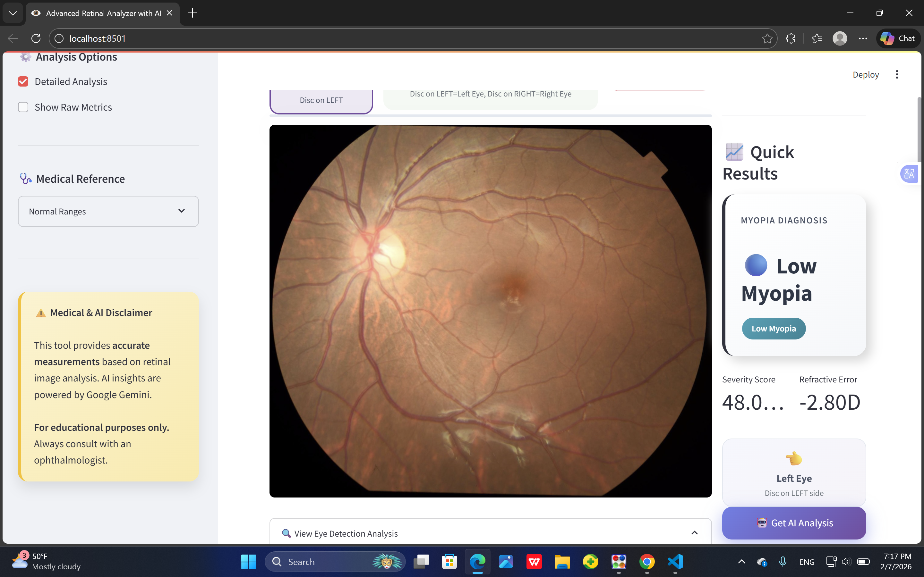Screen dimensions: 924x577
Task: Select the Advanced Retinal Analyzer tab
Action: coord(103,13)
